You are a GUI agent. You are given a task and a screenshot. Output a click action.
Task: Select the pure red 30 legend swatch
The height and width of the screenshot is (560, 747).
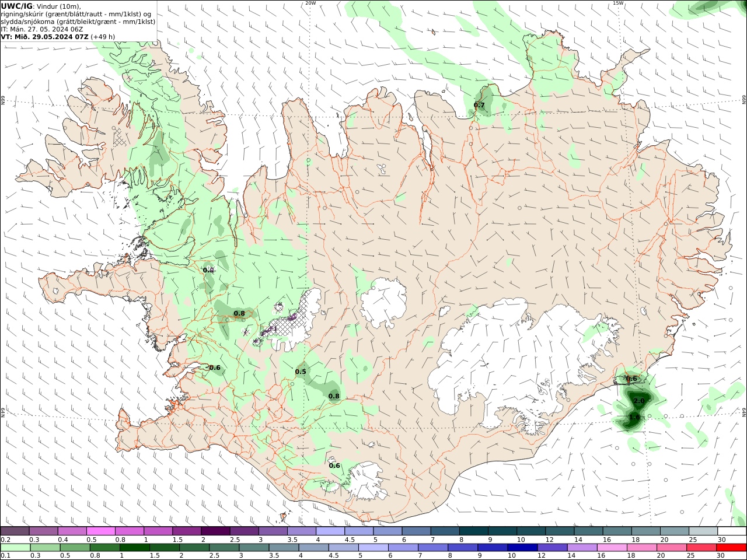tap(731, 547)
